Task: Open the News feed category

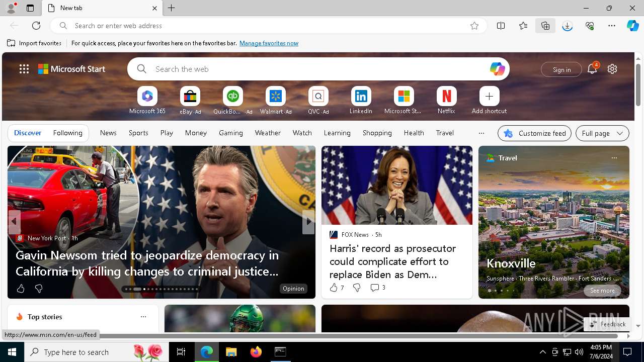Action: pyautogui.click(x=108, y=133)
